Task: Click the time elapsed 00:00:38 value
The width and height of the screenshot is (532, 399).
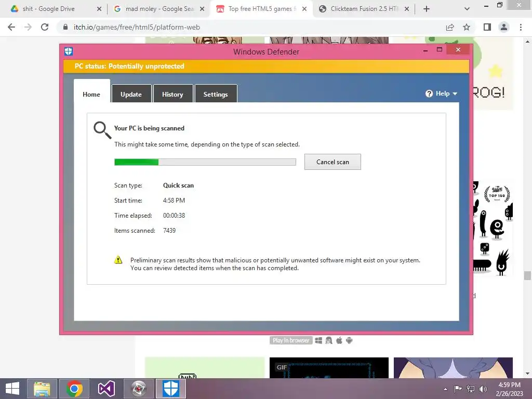Action: [174, 216]
